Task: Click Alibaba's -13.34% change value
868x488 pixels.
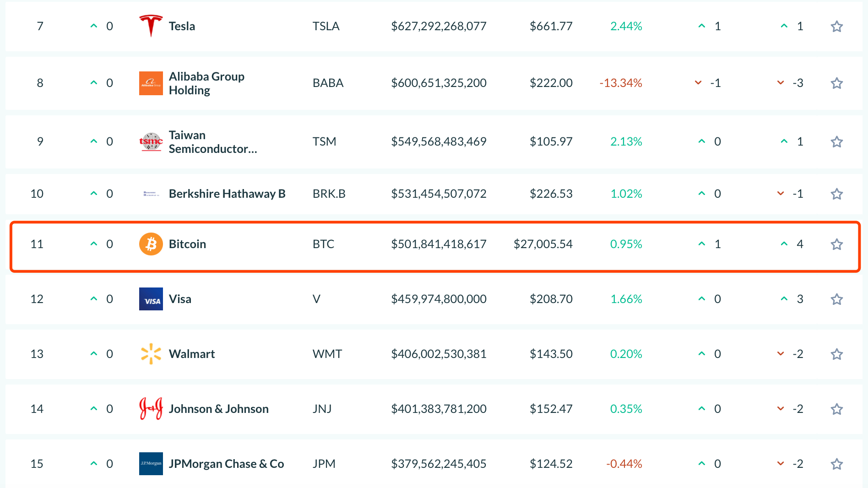Action: (621, 83)
